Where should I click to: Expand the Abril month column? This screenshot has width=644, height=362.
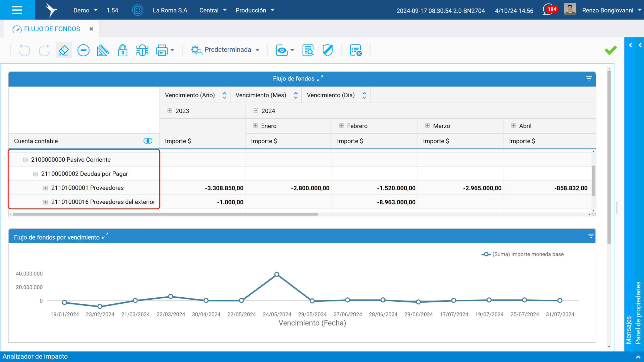point(513,125)
